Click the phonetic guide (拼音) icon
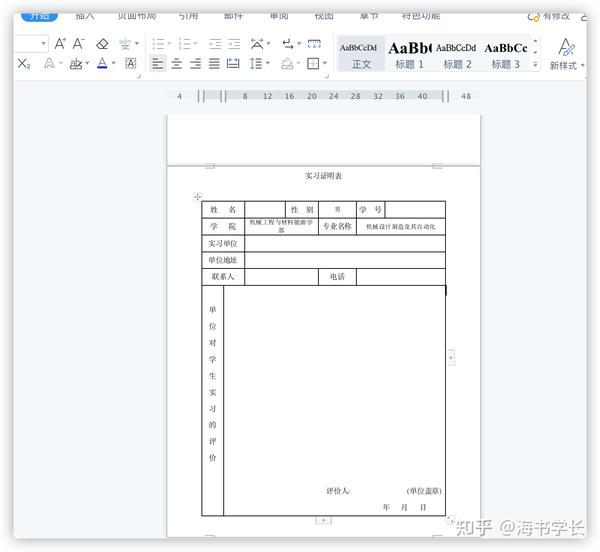This screenshot has width=600, height=552. tap(125, 44)
